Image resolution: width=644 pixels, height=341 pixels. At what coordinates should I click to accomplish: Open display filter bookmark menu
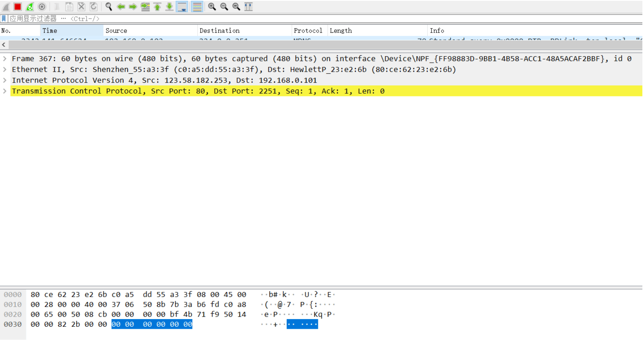click(x=4, y=18)
